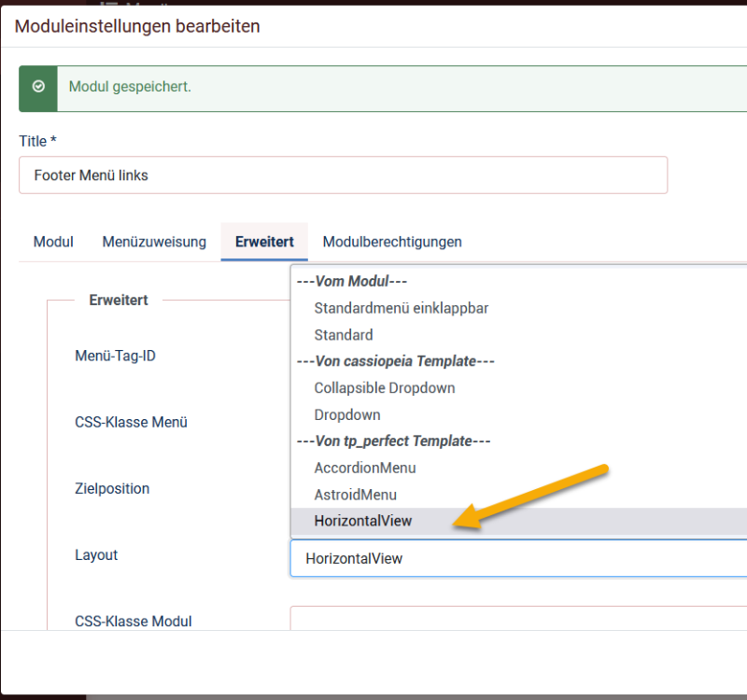Image resolution: width=747 pixels, height=700 pixels.
Task: Select the highlighted HorizontalView option
Action: (x=519, y=522)
